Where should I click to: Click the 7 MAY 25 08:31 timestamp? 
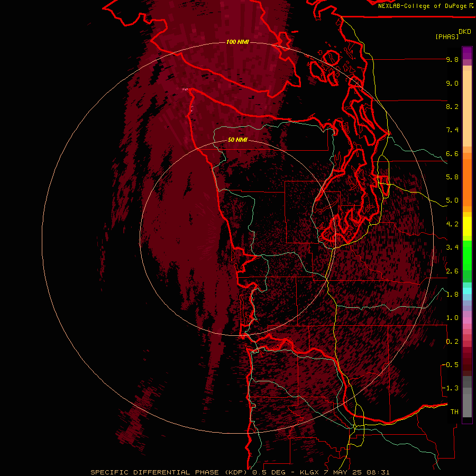pos(357,472)
